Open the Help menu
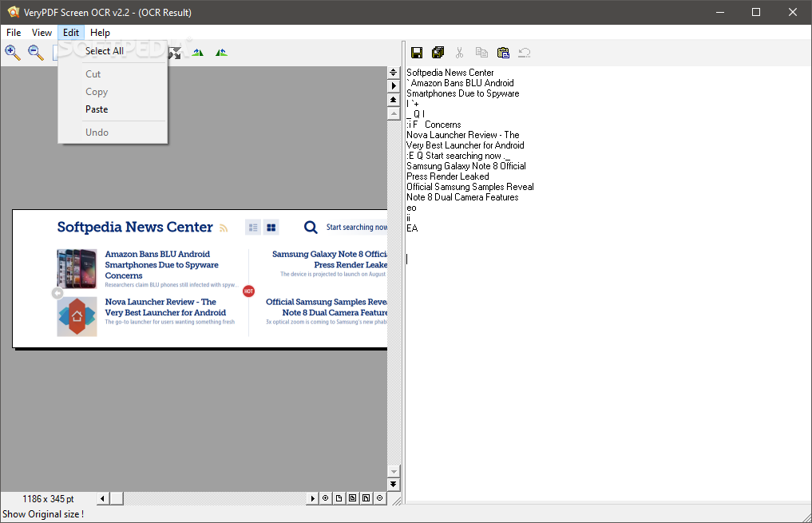The height and width of the screenshot is (523, 812). click(x=100, y=33)
